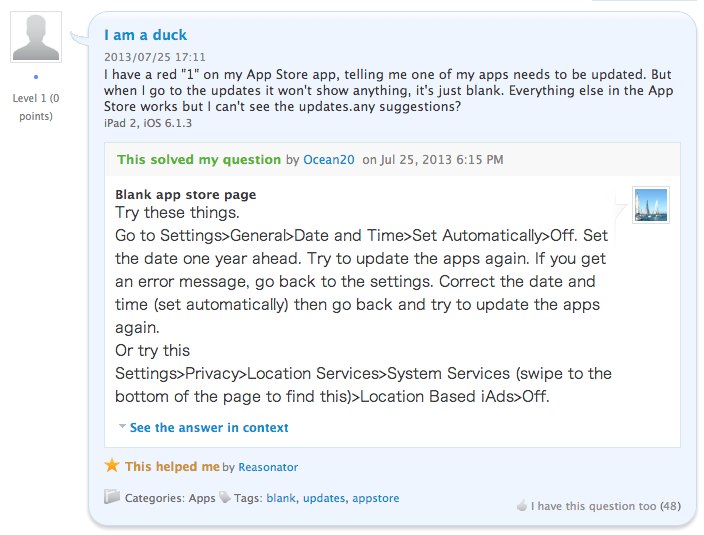The width and height of the screenshot is (704, 535).
Task: Open the "I am a duck" thread title
Action: click(145, 36)
